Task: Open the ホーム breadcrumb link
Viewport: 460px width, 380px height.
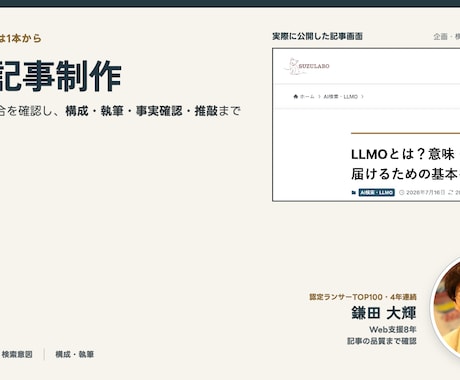Action: pos(307,97)
